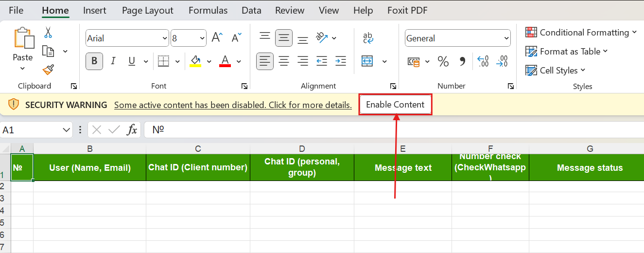The width and height of the screenshot is (644, 253).
Task: Click the Wrap Text icon
Action: (368, 38)
